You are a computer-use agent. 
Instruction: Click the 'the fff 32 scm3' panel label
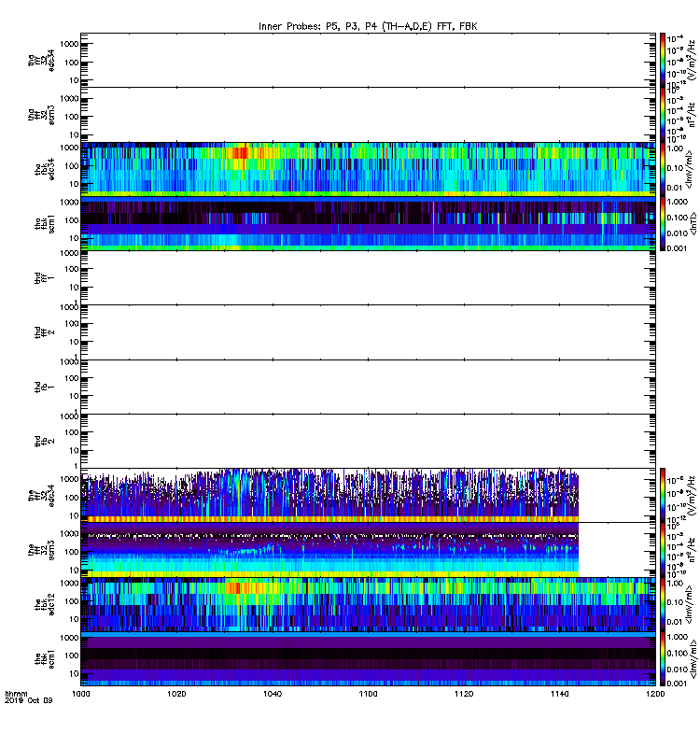pyautogui.click(x=41, y=550)
